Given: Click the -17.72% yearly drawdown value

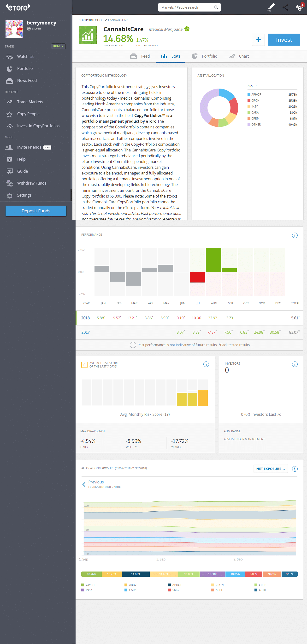Looking at the screenshot, I should (180, 441).
